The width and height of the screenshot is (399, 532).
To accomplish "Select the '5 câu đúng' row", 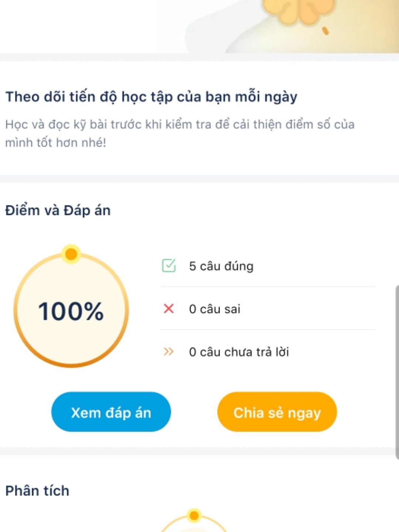I will click(268, 266).
